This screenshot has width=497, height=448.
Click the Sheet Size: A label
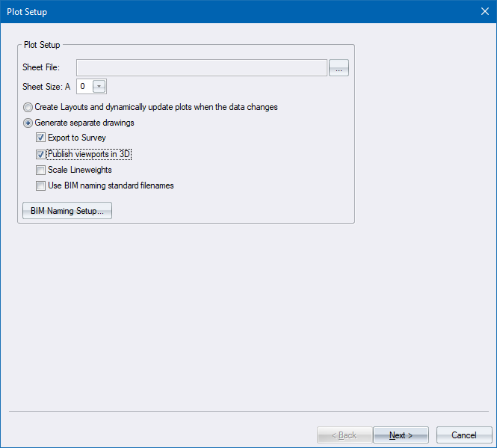click(46, 86)
